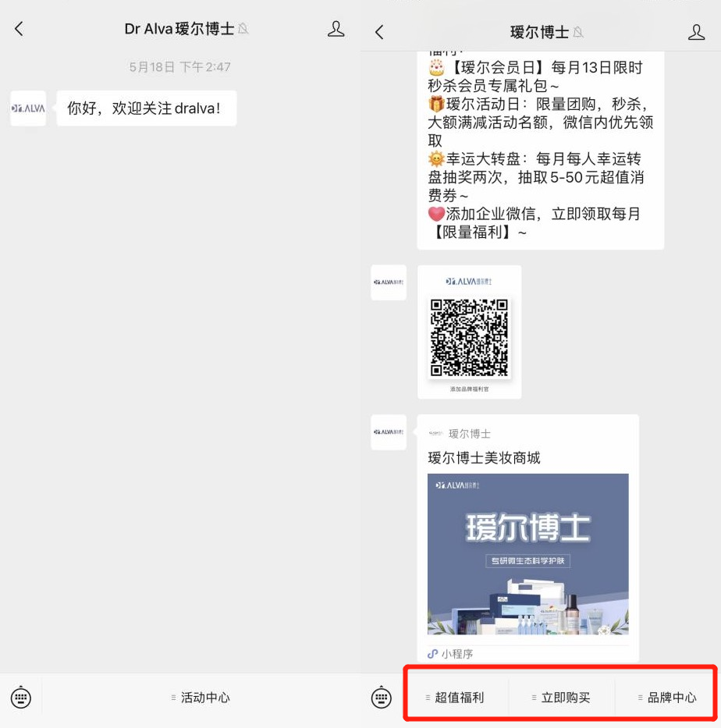Tap the timestamp 5月18日 下午2:47

179,67
